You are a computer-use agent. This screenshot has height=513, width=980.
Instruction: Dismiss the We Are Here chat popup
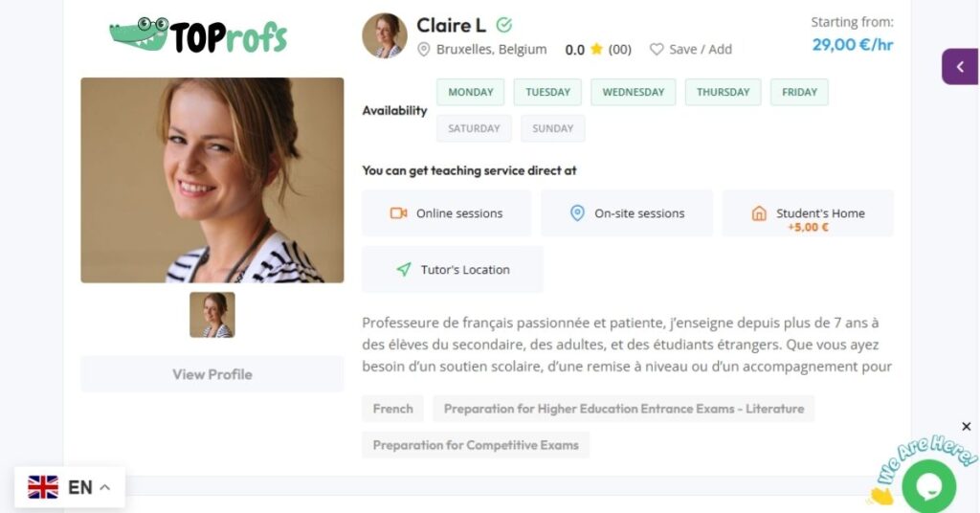(966, 426)
